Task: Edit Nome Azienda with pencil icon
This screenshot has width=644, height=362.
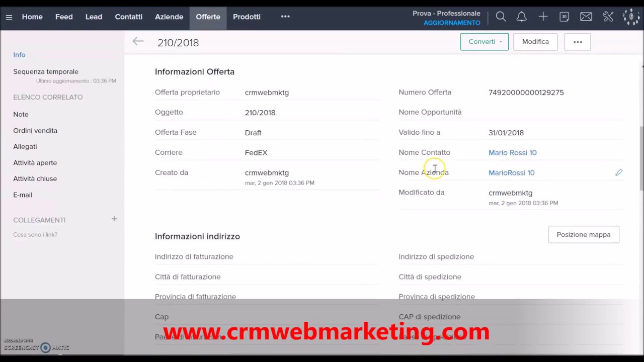Action: click(619, 172)
